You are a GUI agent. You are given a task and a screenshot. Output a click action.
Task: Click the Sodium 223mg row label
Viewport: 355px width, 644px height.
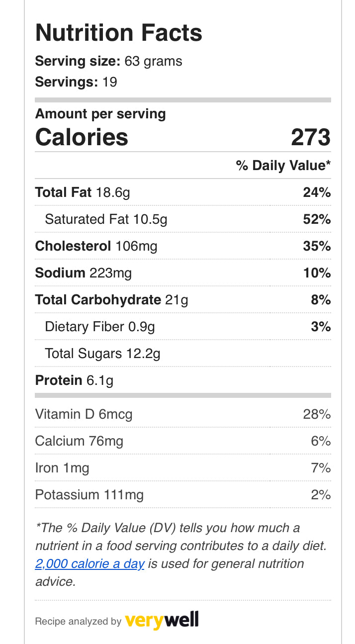coord(84,273)
